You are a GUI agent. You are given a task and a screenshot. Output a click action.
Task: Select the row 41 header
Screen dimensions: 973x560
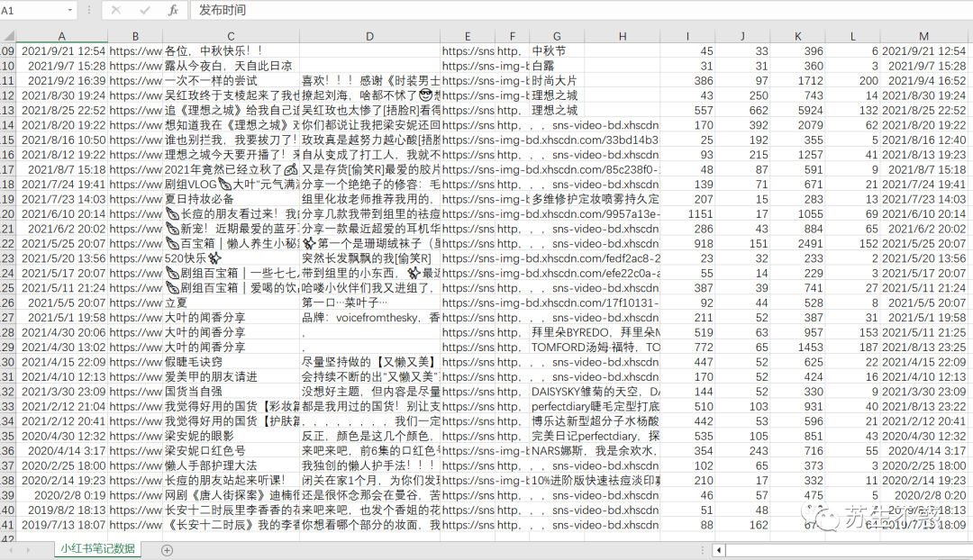click(8, 525)
